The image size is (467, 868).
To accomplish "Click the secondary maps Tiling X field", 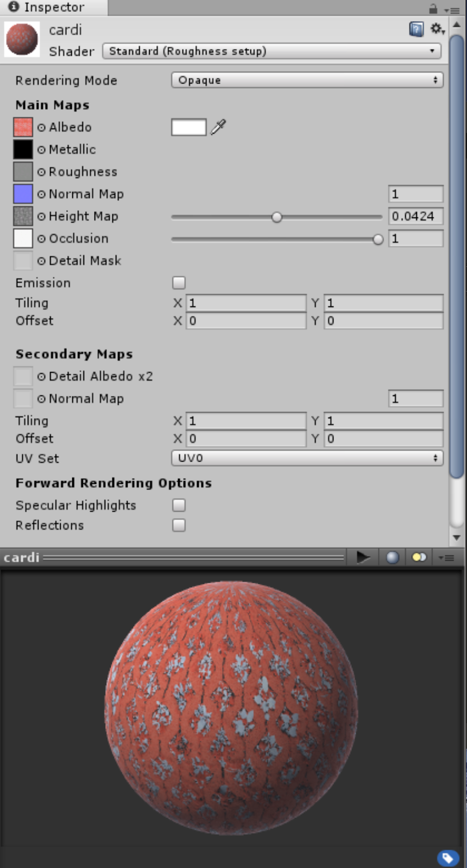I will click(247, 420).
